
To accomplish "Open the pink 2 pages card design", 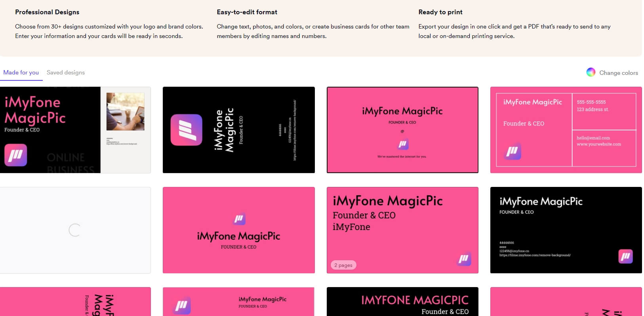I will [402, 230].
